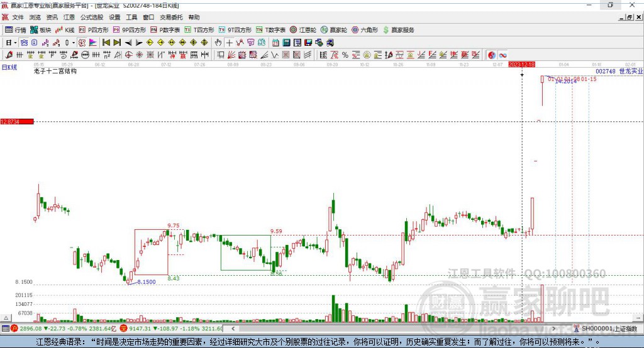The height and width of the screenshot is (348, 644).
Task: Click the red 12.8734 price label
Action: [x=17, y=121]
